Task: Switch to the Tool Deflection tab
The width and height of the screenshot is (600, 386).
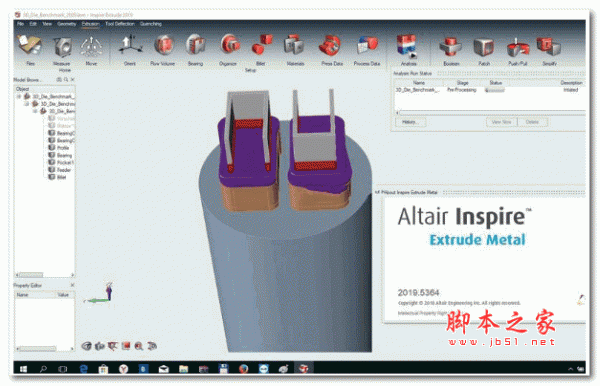Action: [120, 24]
